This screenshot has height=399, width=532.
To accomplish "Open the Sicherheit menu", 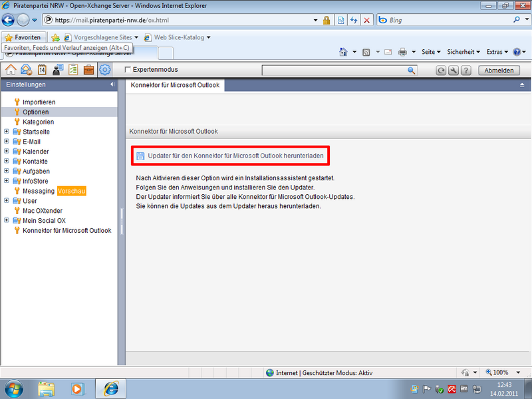I will [x=464, y=52].
